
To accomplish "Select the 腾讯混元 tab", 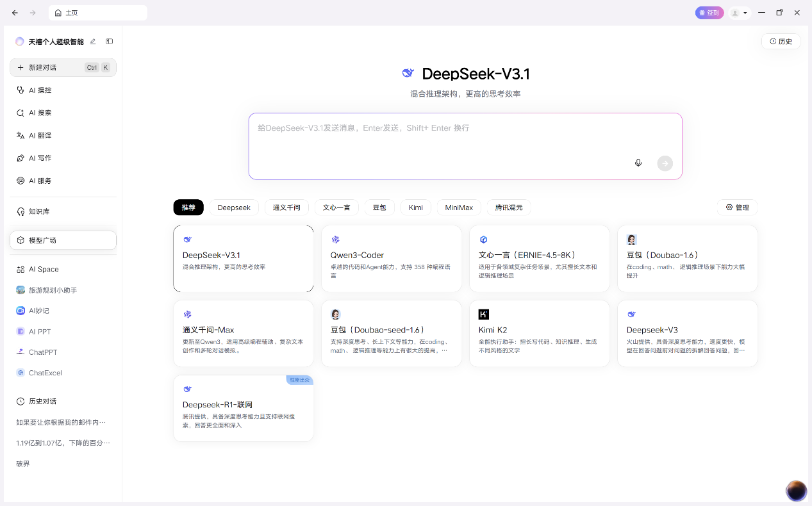I will (x=509, y=208).
